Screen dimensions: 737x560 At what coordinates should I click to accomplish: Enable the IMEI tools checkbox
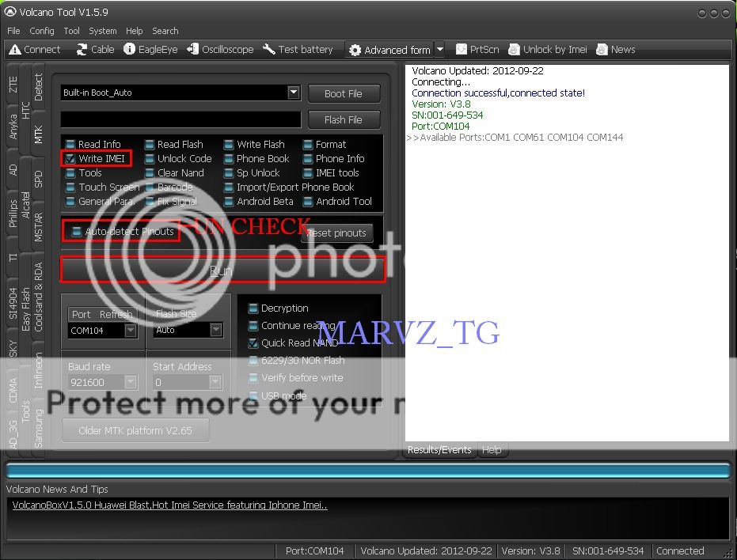tap(307, 173)
